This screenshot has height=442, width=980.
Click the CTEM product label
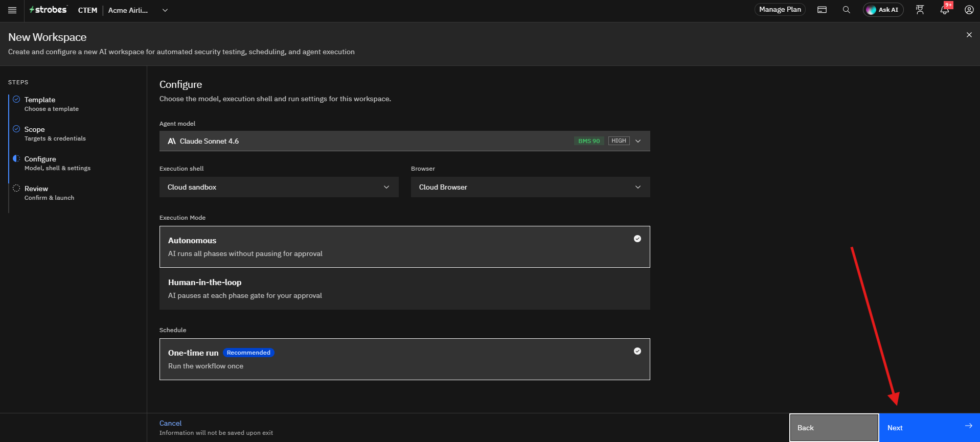(x=87, y=10)
